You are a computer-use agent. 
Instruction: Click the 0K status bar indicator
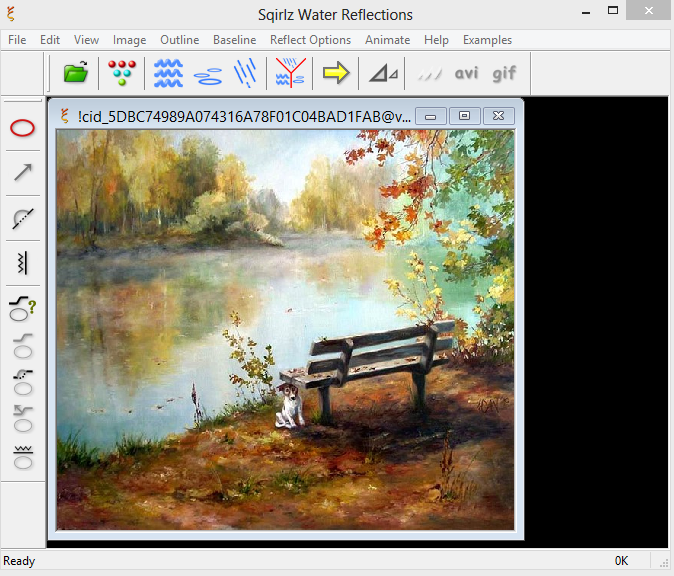(621, 561)
